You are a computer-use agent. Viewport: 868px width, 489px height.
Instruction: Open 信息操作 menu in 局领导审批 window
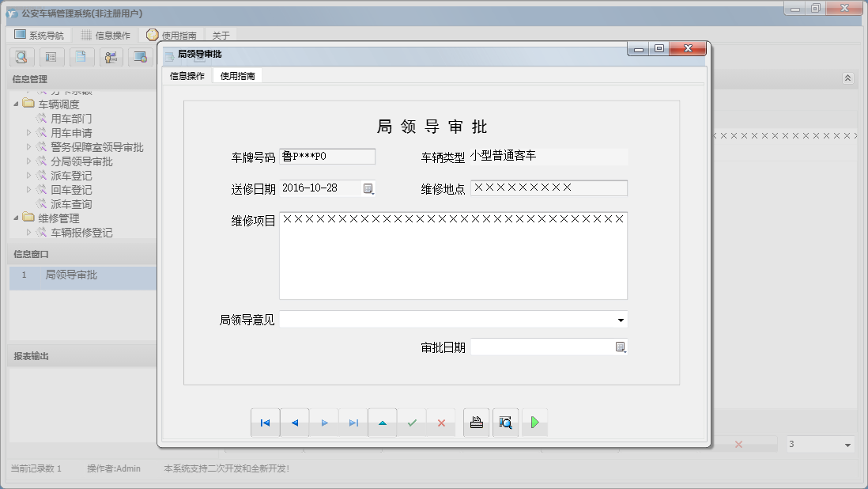tap(187, 76)
